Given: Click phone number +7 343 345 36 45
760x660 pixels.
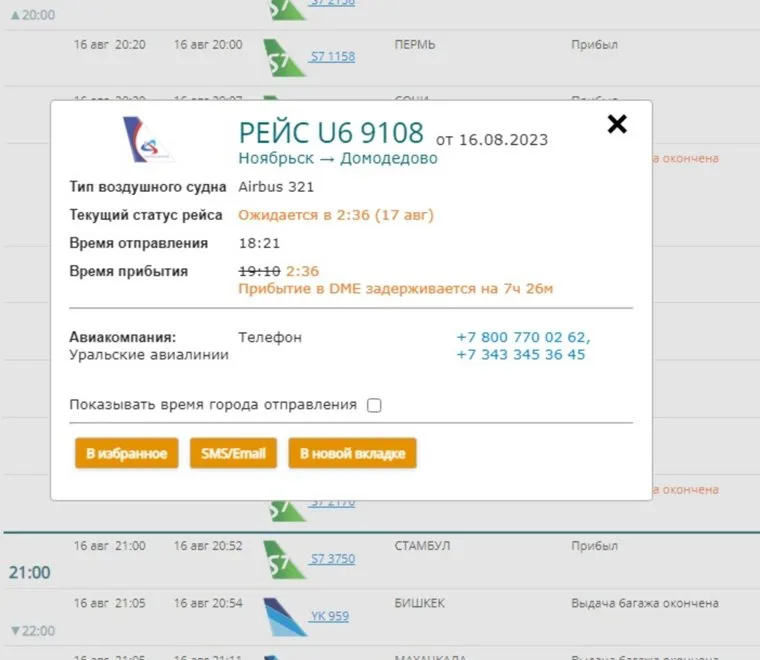Looking at the screenshot, I should pyautogui.click(x=520, y=354).
